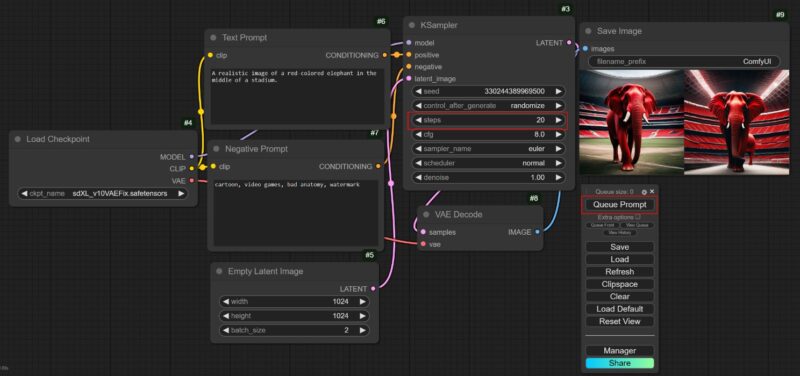Click the IMAGE output socket on VAE Decode
Image resolution: width=800 pixels, height=376 pixels.
pyautogui.click(x=538, y=232)
